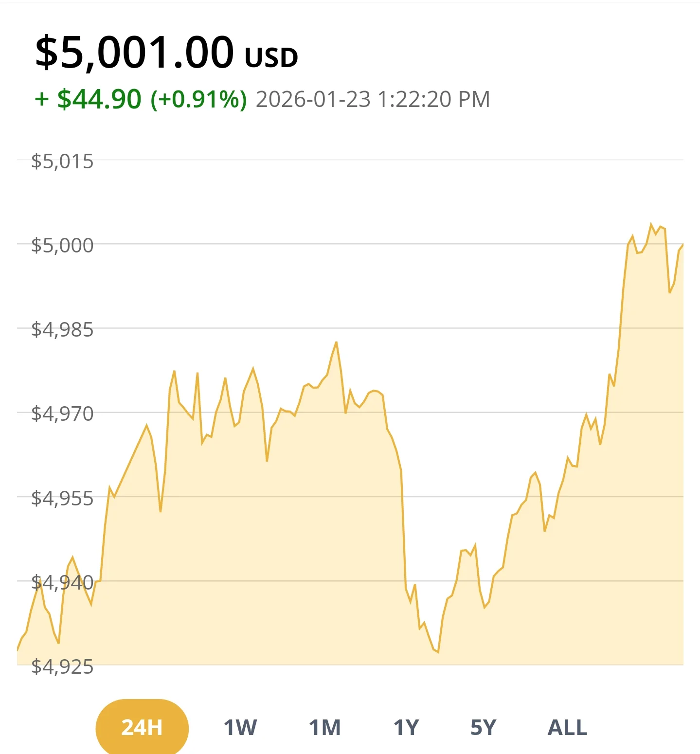Click the USD currency label

click(x=271, y=58)
